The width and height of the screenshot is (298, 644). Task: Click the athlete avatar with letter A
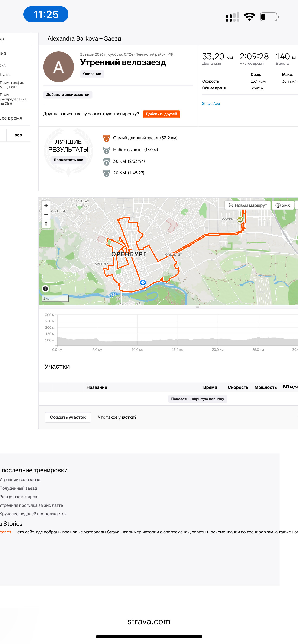[x=58, y=67]
